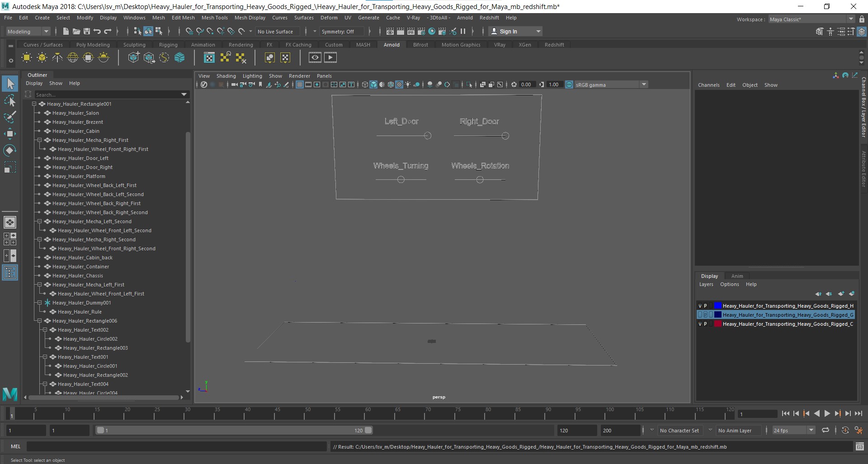Open the Redshift menu in the menu bar
The width and height of the screenshot is (868, 464).
489,18
